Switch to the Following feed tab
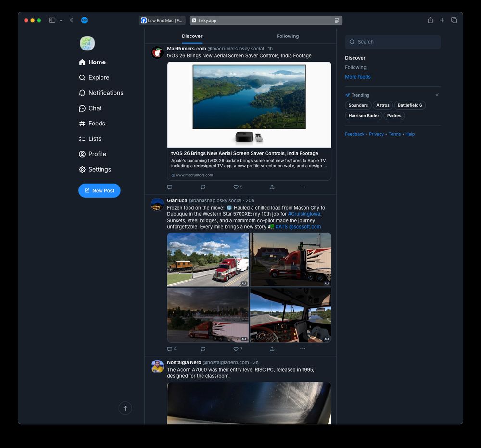The image size is (481, 448). [x=288, y=36]
